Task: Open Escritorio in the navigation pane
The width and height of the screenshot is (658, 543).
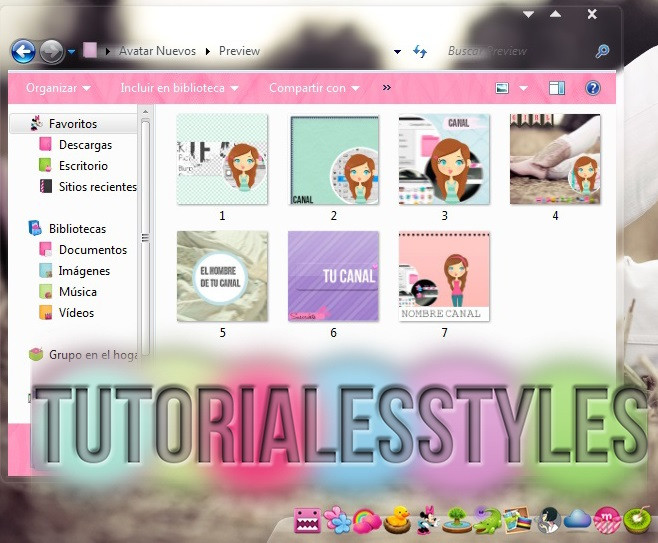Action: coord(84,166)
